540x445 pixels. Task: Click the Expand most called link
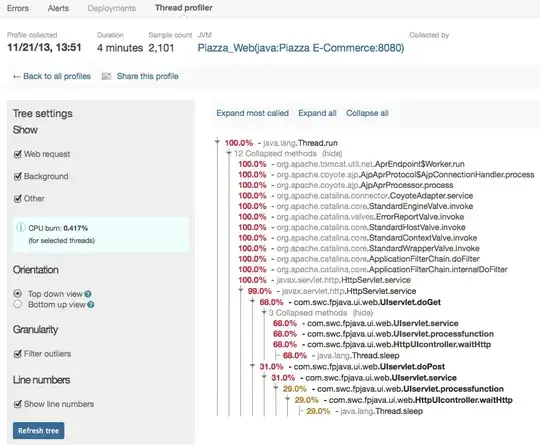252,113
